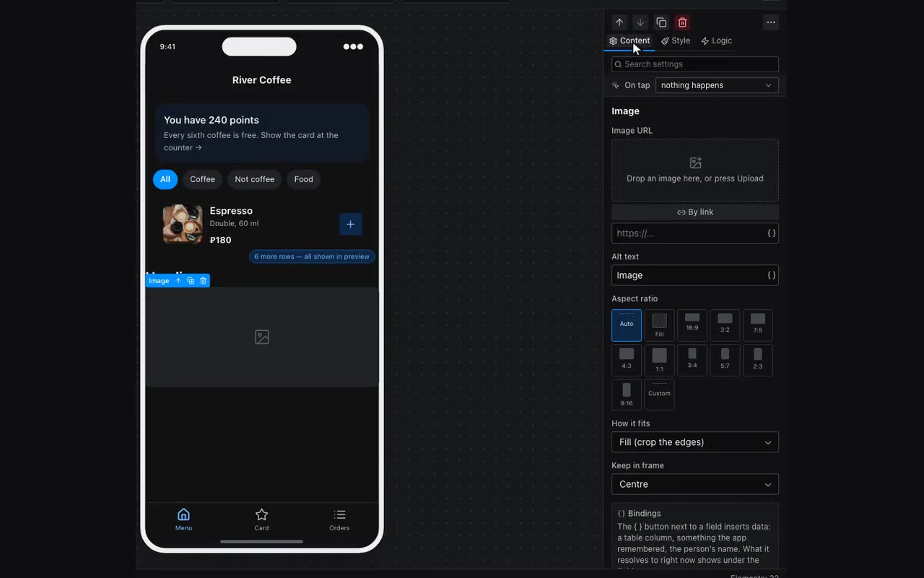Open the Orders tab in phone preview
The width and height of the screenshot is (924, 578).
pos(339,519)
